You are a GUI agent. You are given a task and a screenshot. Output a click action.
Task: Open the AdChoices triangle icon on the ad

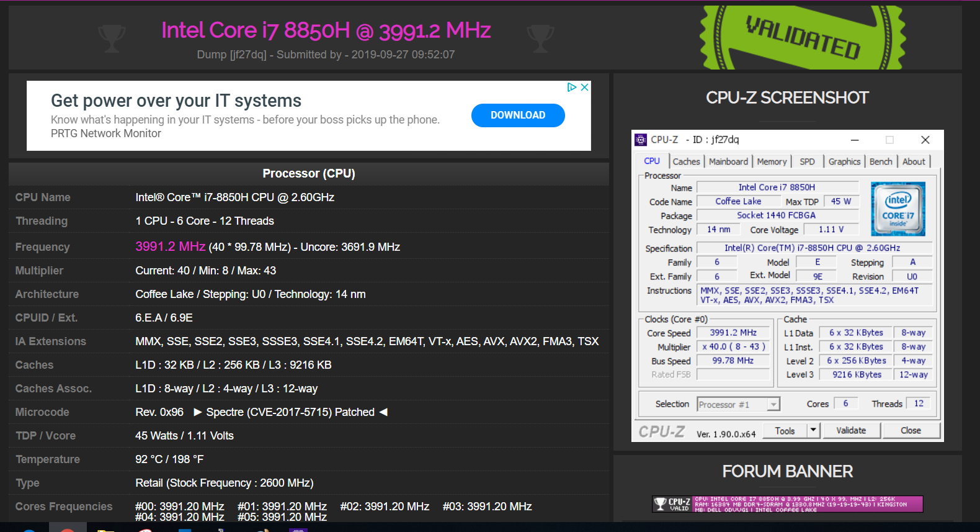572,88
